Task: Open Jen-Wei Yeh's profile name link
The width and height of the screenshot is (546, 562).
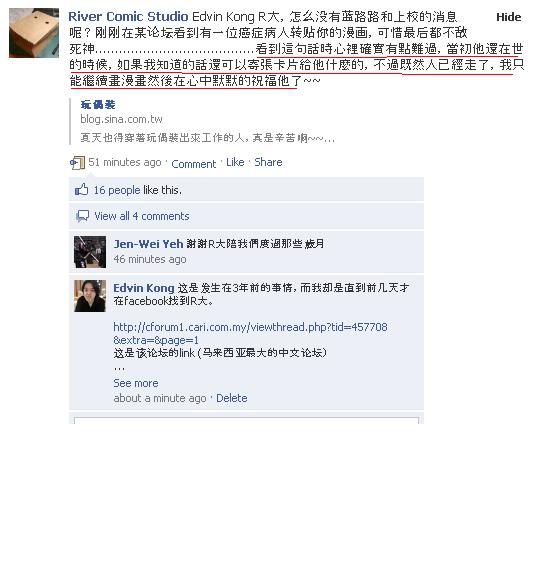Action: point(148,244)
